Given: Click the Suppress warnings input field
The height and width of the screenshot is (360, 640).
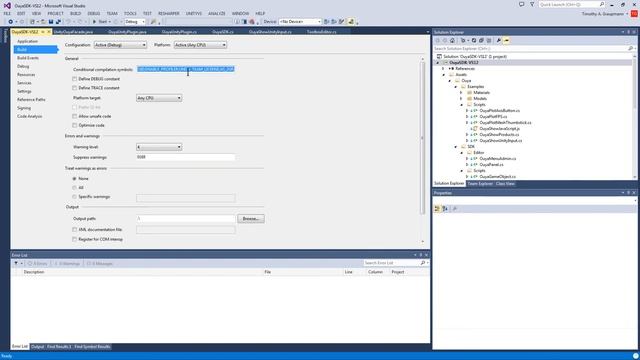Looking at the screenshot, I should [x=186, y=157].
